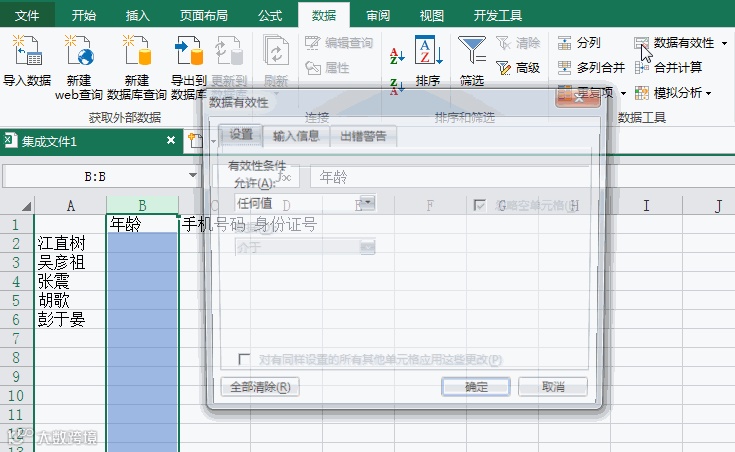Click OK (确定) button
This screenshot has width=735, height=452.
[476, 387]
